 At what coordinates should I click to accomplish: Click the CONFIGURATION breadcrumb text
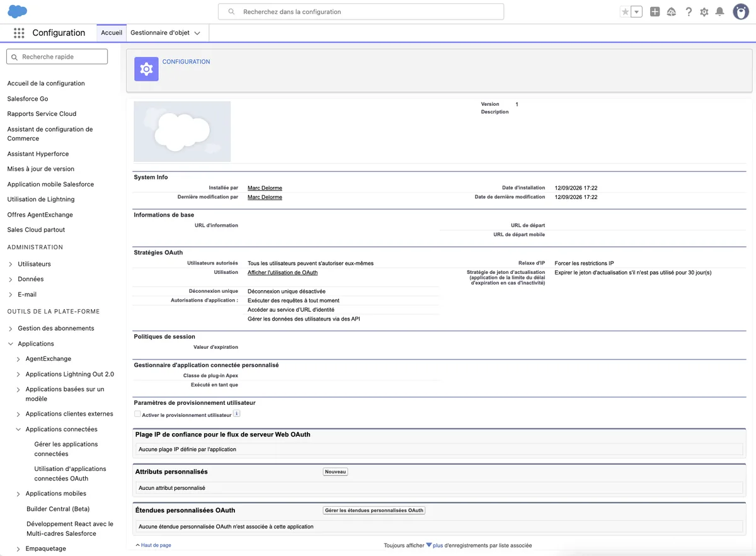(x=186, y=62)
